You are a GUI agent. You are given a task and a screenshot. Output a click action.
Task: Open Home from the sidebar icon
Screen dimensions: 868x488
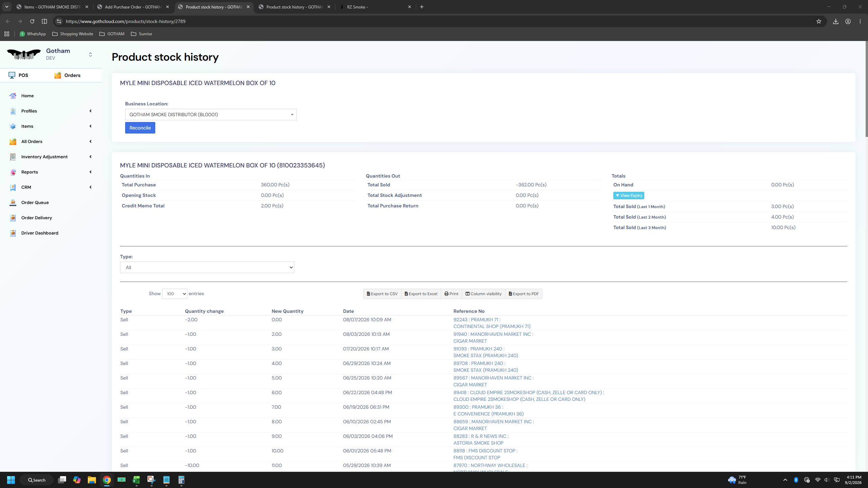click(x=13, y=96)
